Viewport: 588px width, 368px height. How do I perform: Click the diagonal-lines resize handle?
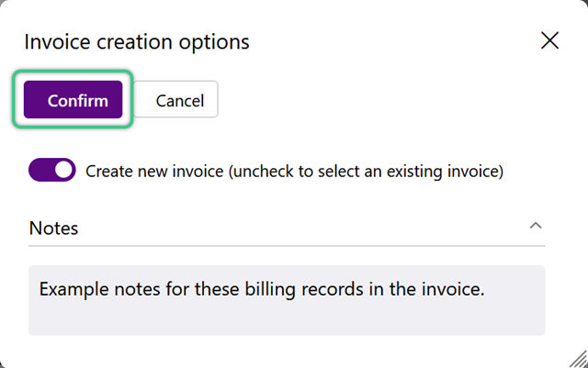click(578, 359)
